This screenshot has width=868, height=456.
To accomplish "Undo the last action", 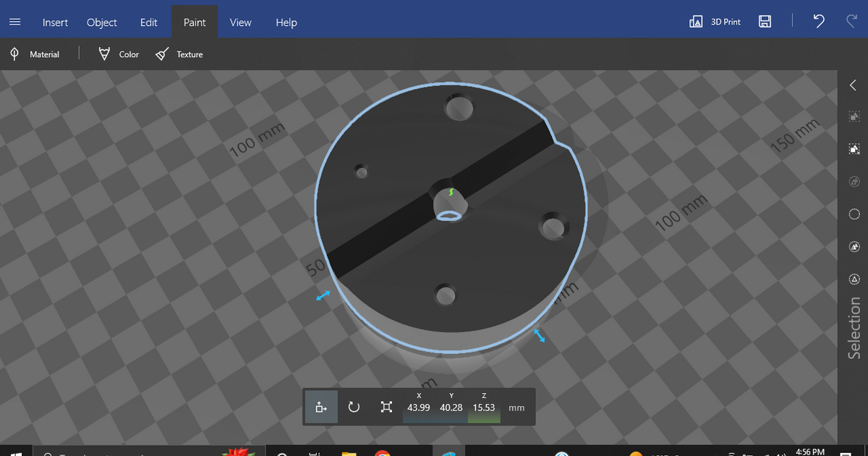I will click(x=819, y=22).
